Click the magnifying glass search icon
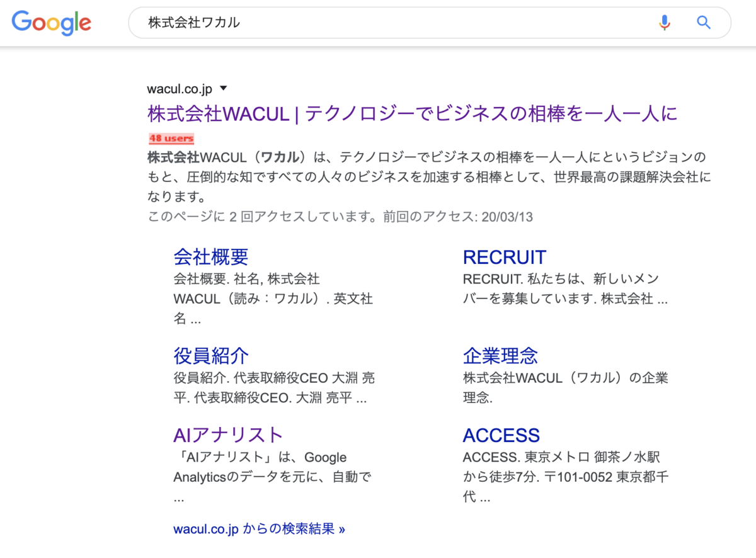 point(704,22)
